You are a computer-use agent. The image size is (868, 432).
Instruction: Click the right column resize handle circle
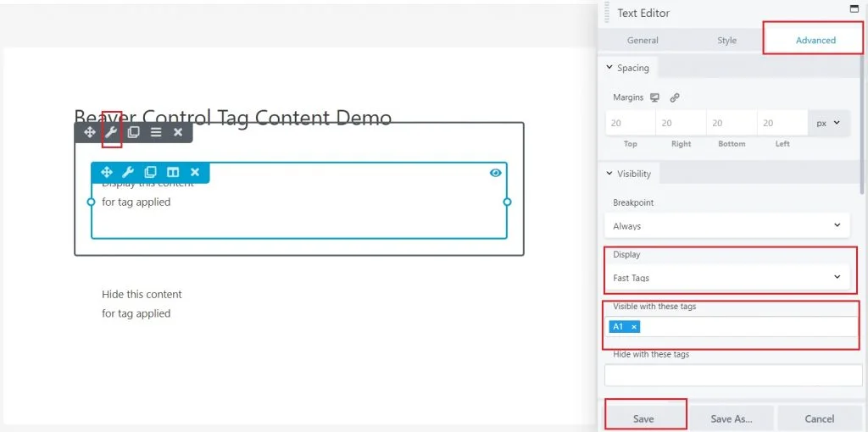tap(507, 202)
